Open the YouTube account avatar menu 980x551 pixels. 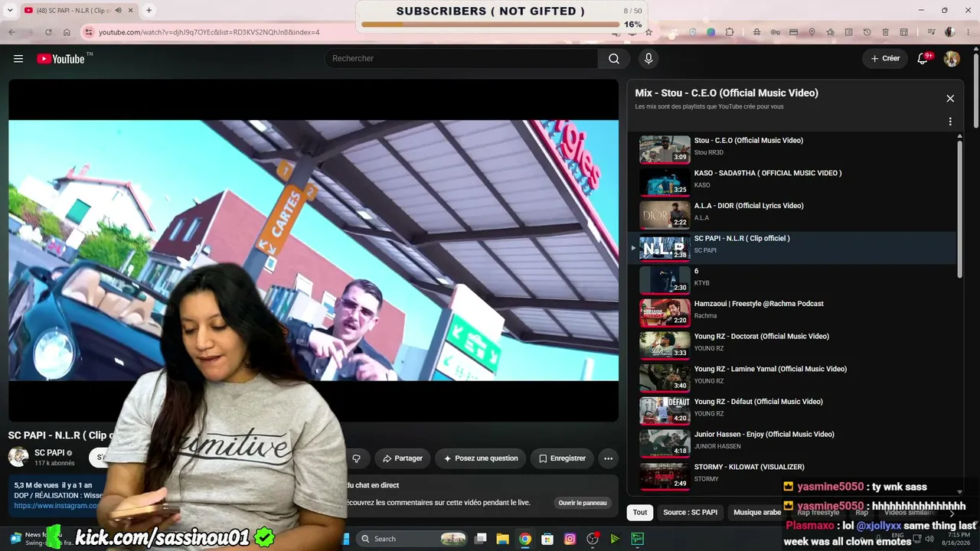(x=952, y=59)
